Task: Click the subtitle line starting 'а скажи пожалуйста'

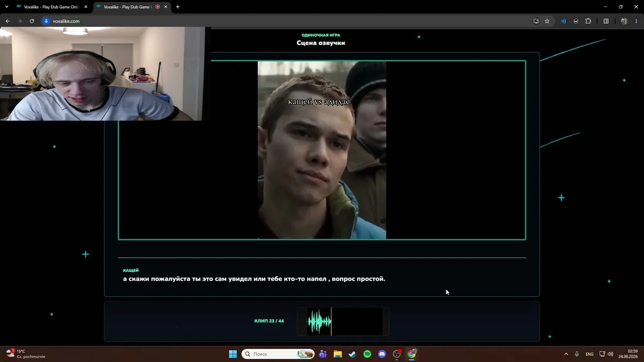Action: (254, 279)
